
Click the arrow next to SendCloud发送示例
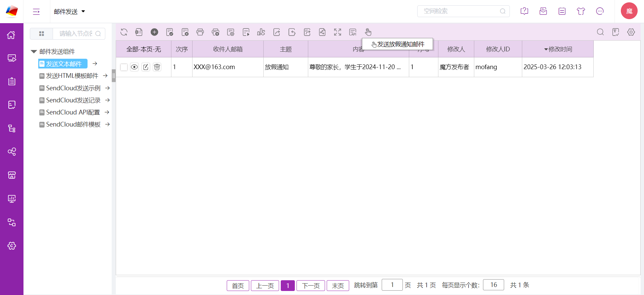coord(107,88)
